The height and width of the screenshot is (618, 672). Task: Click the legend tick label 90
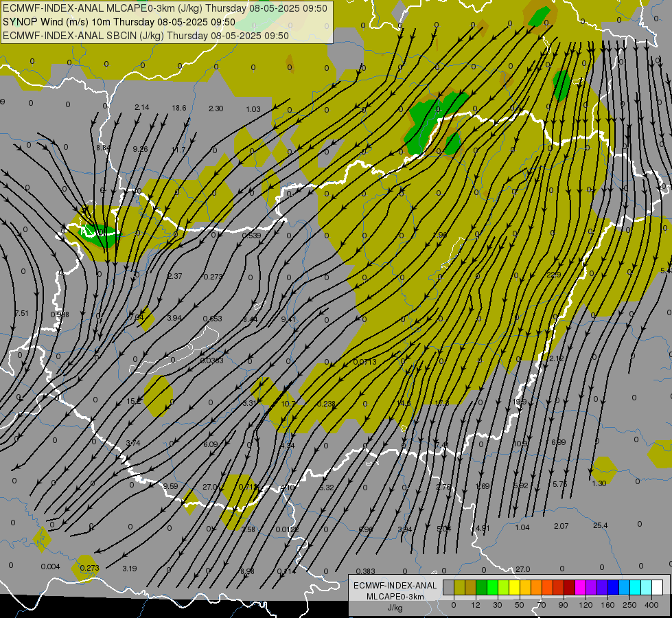(x=564, y=605)
